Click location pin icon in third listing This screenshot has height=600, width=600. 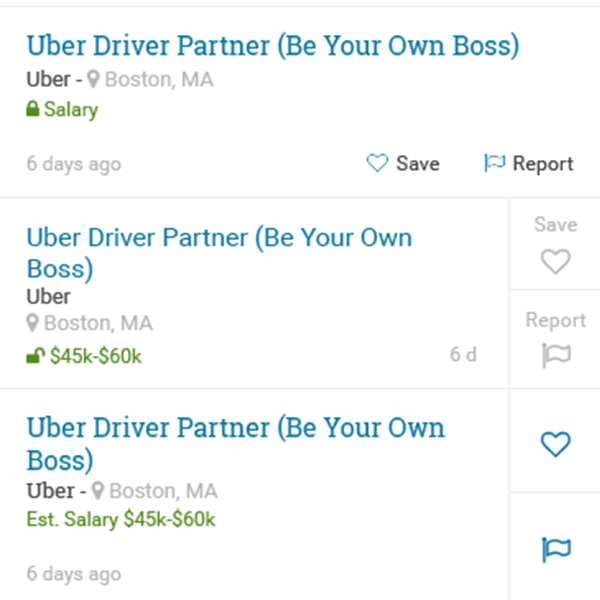(98, 490)
